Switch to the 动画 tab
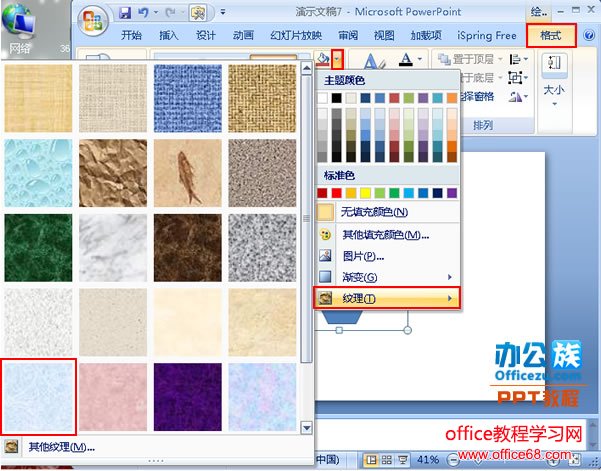This screenshot has width=601, height=471. pos(243,35)
